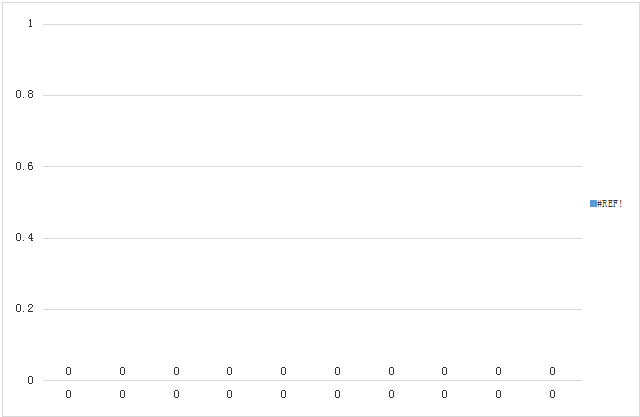Click the second data label above the axis
Viewport: 640px width, 417px height.
(x=122, y=371)
